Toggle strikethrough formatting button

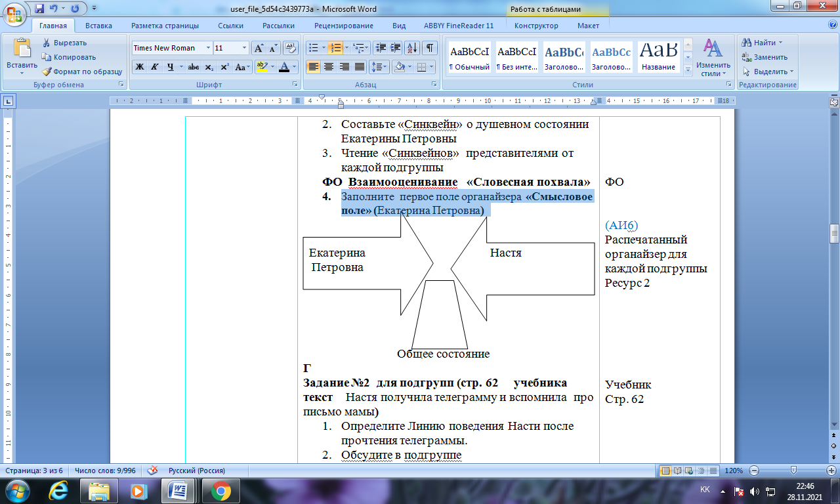click(193, 67)
